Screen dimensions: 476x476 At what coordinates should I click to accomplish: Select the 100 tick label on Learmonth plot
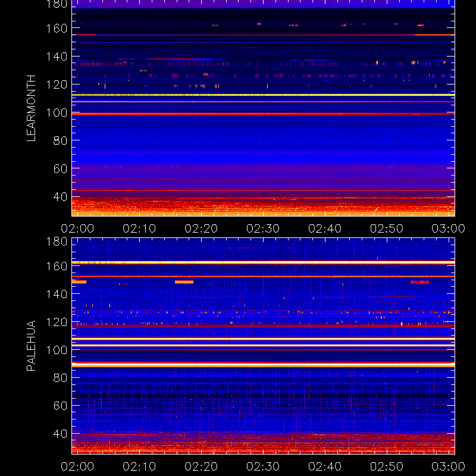(57, 113)
